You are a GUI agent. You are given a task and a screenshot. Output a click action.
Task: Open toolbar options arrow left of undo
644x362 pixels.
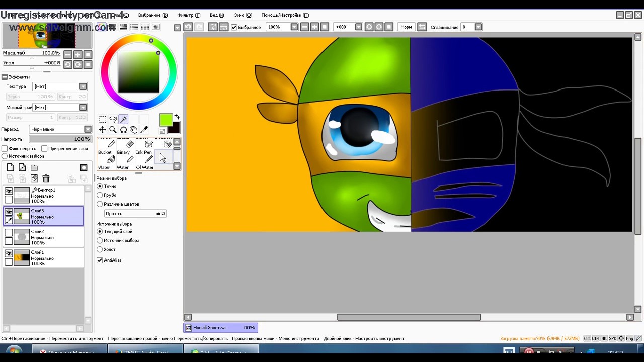tap(177, 27)
